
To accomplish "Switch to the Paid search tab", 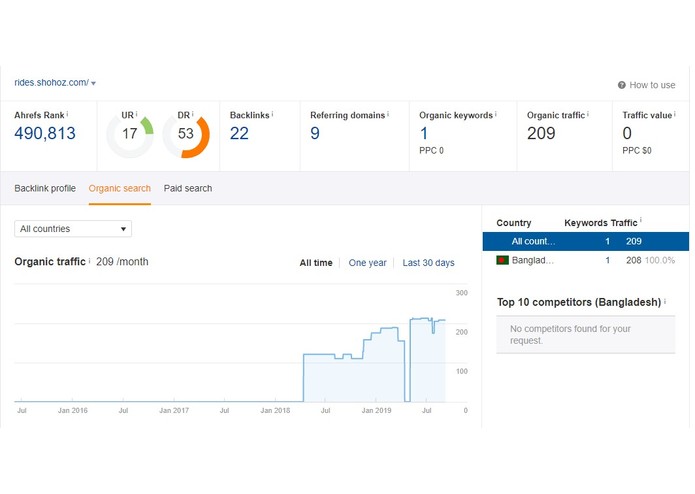I will point(188,189).
